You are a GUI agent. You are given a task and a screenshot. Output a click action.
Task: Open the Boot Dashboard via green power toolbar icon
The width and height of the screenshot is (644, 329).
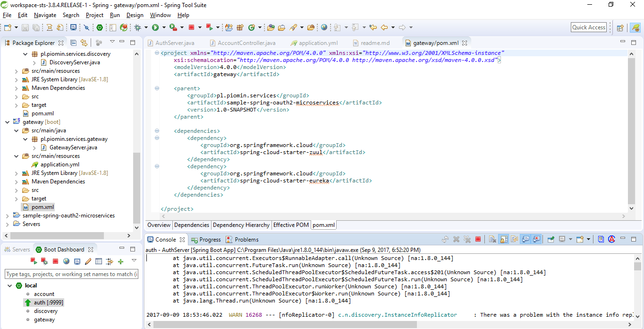pos(100,27)
